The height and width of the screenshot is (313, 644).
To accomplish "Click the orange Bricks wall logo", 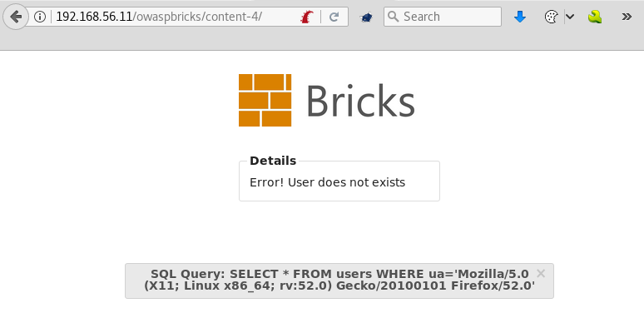I will click(265, 100).
